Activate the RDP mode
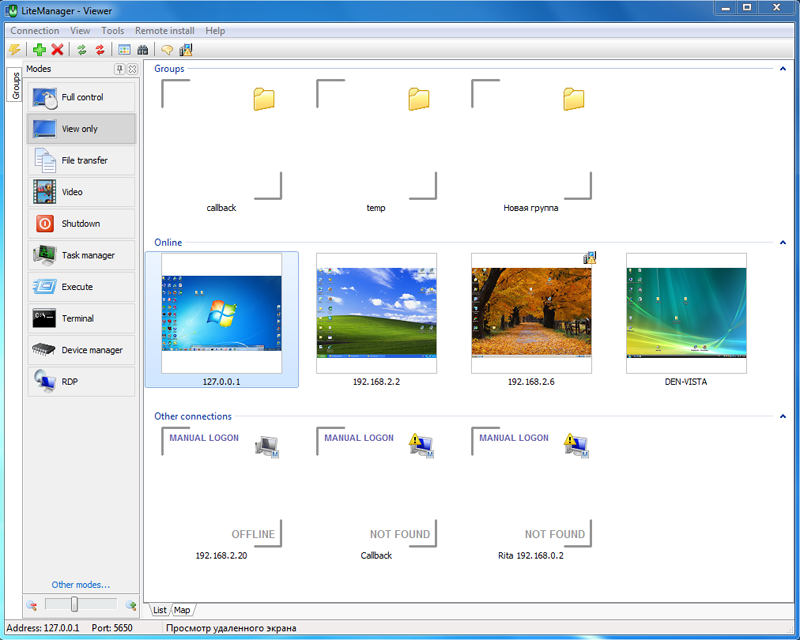800x640 pixels. [81, 381]
